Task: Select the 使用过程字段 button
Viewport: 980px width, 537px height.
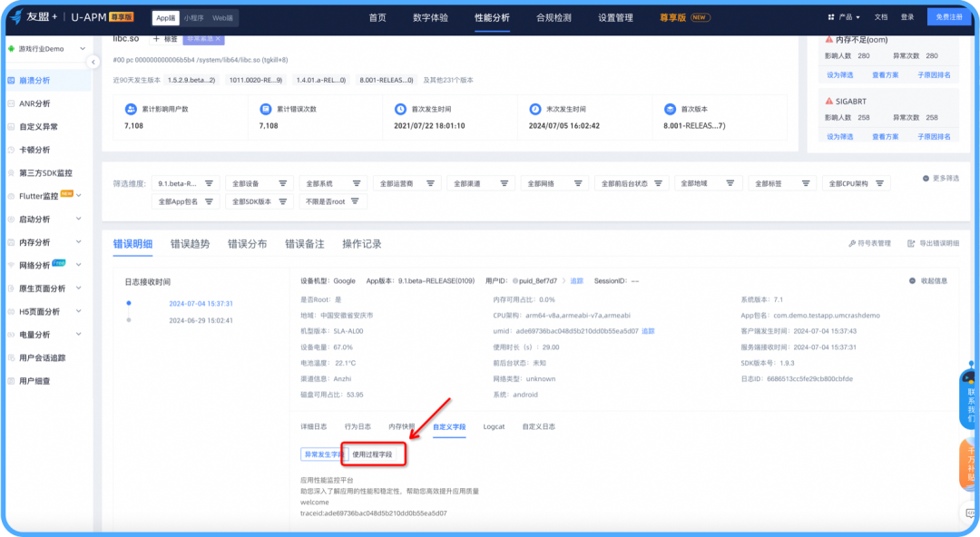Action: point(373,454)
